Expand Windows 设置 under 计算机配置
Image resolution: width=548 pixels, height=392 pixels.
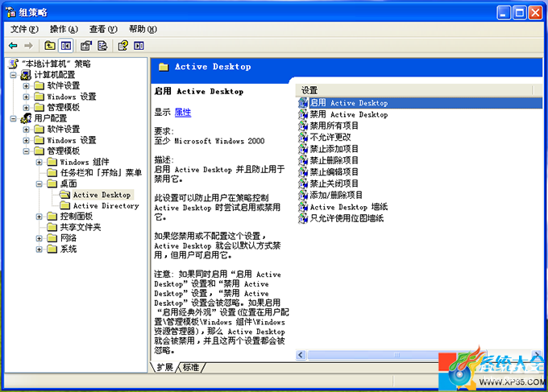pos(27,97)
